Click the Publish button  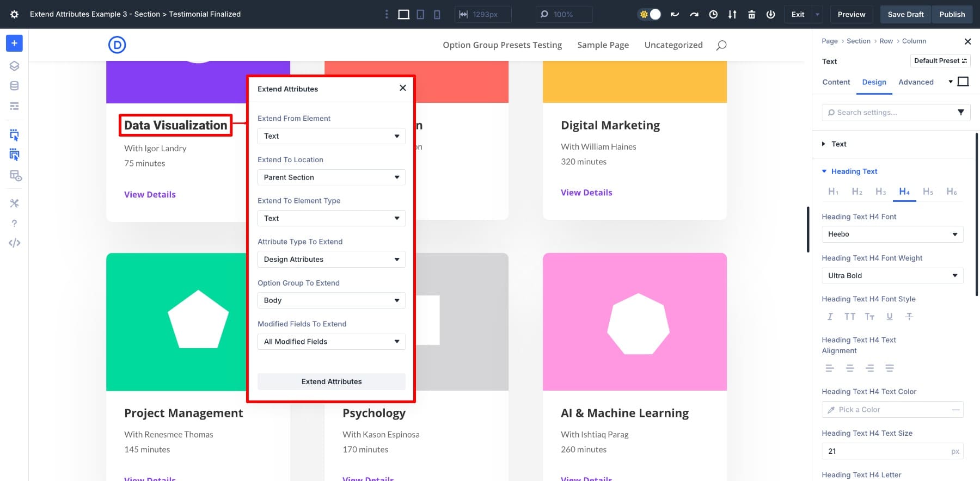click(x=952, y=15)
